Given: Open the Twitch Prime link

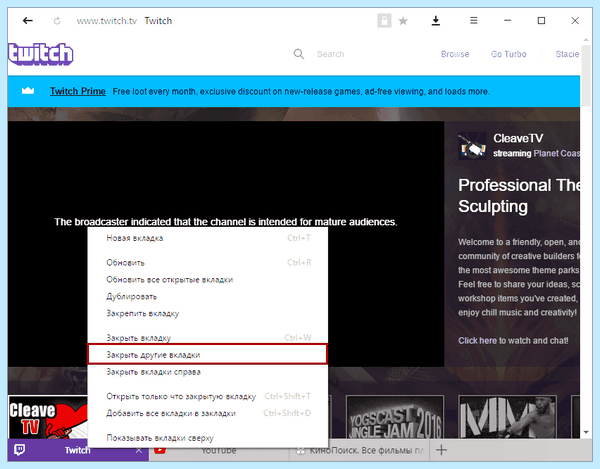Looking at the screenshot, I should pyautogui.click(x=78, y=91).
